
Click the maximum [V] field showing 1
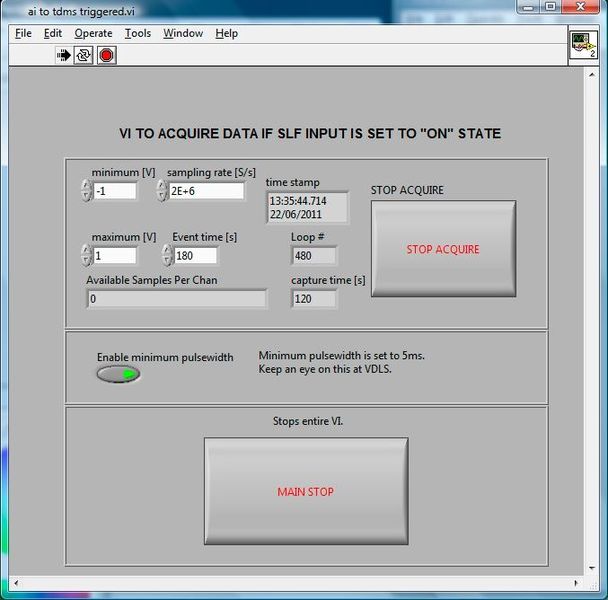tap(115, 256)
